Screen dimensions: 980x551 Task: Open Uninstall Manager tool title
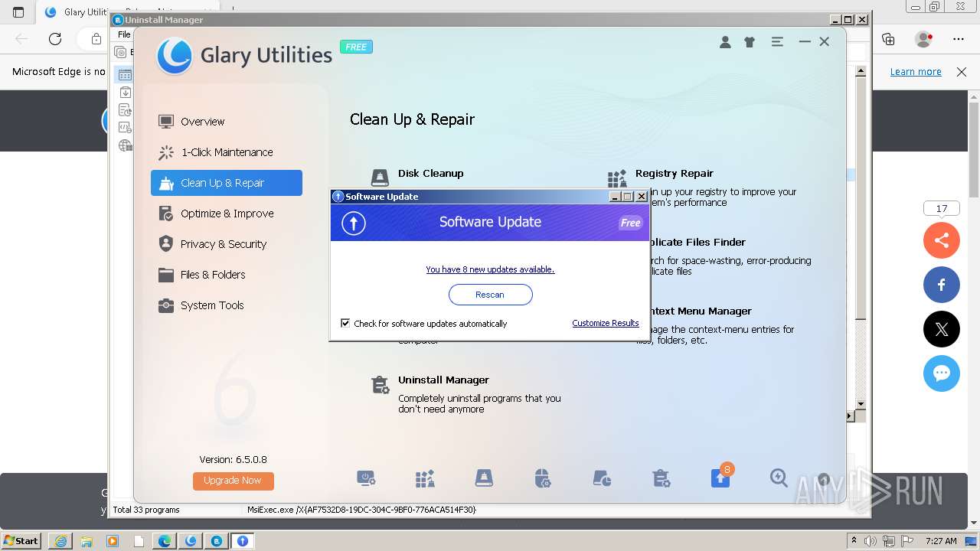click(443, 380)
